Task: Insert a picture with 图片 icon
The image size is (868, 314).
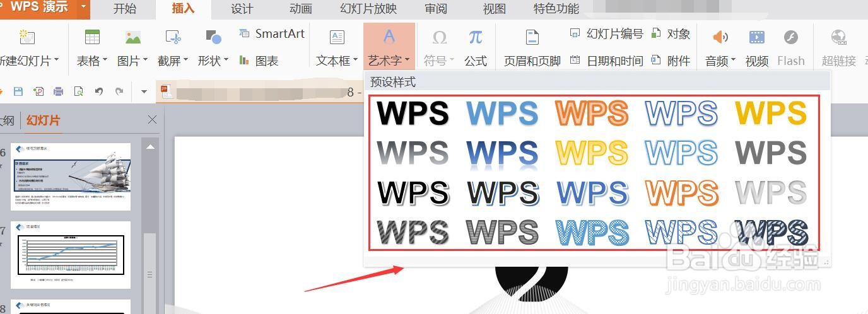Action: (132, 37)
